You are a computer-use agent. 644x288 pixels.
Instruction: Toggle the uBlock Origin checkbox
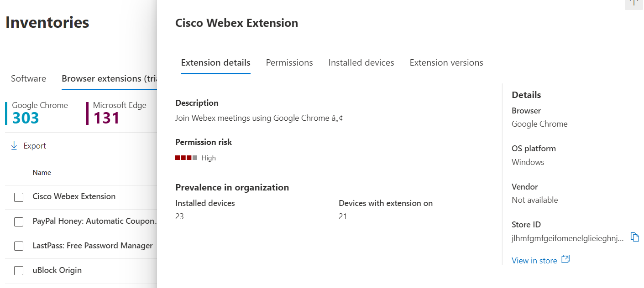[x=19, y=271]
